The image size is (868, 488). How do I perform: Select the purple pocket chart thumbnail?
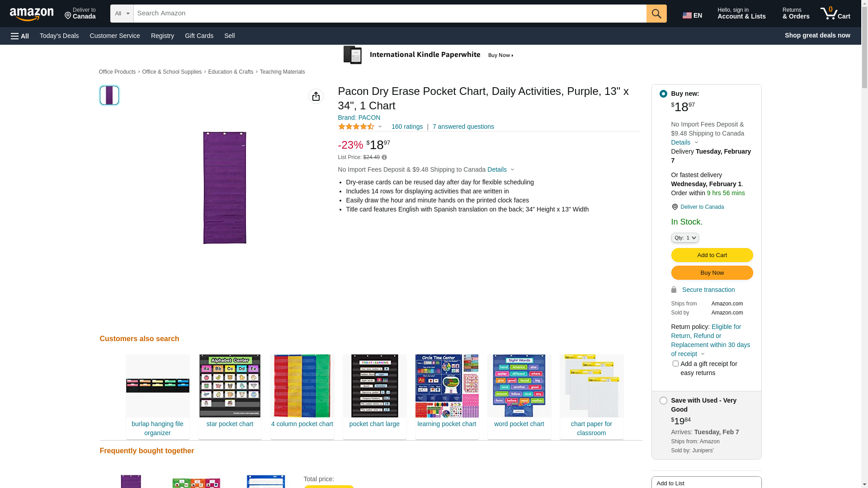109,95
